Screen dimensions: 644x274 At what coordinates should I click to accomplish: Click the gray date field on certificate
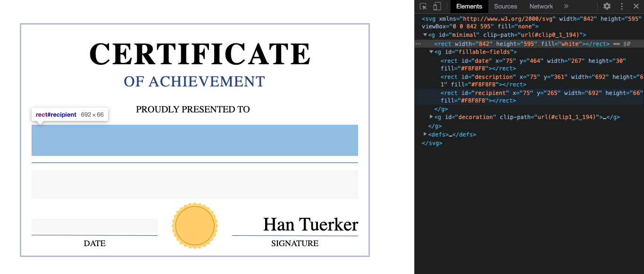[94, 225]
